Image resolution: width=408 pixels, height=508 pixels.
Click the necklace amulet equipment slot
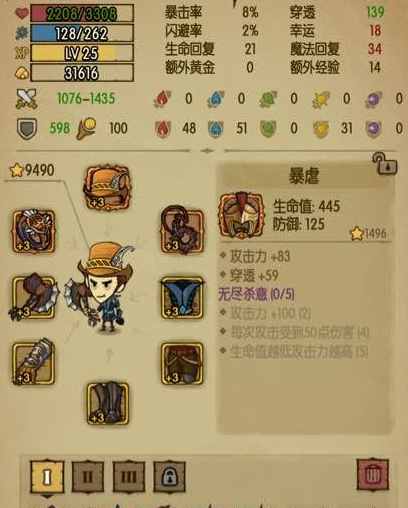(34, 231)
